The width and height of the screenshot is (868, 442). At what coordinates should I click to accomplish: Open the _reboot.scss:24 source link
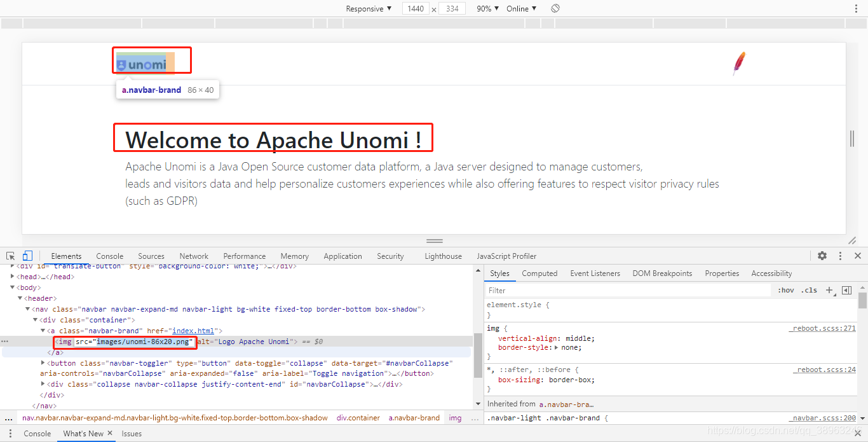(825, 369)
